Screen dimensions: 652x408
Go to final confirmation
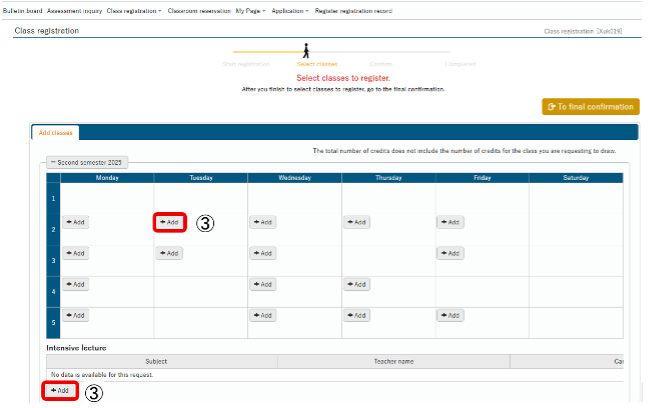tap(590, 106)
